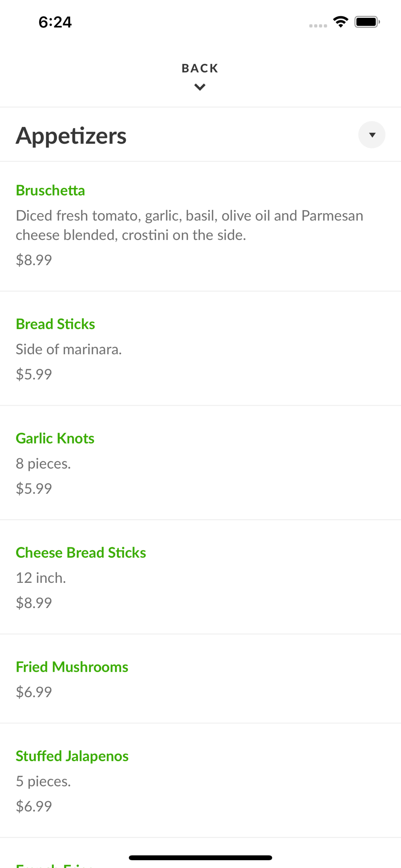Tap the Wi-Fi icon in status bar
The height and width of the screenshot is (868, 401).
click(x=341, y=22)
